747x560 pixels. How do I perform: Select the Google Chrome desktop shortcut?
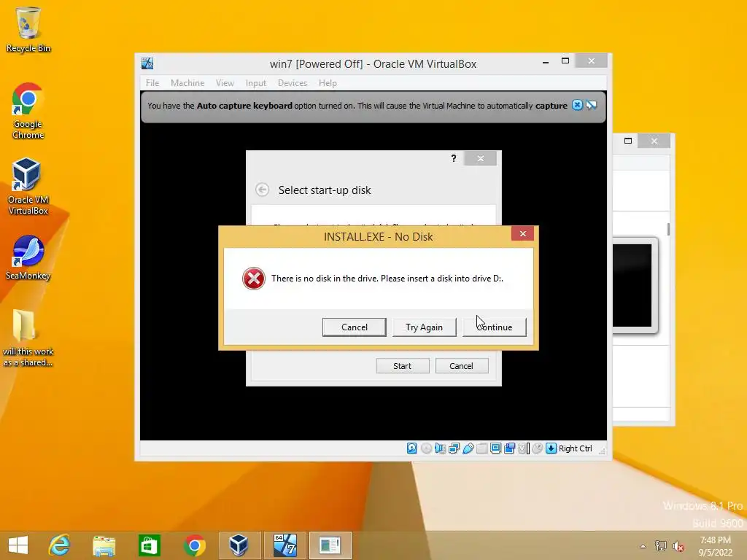pyautogui.click(x=28, y=111)
